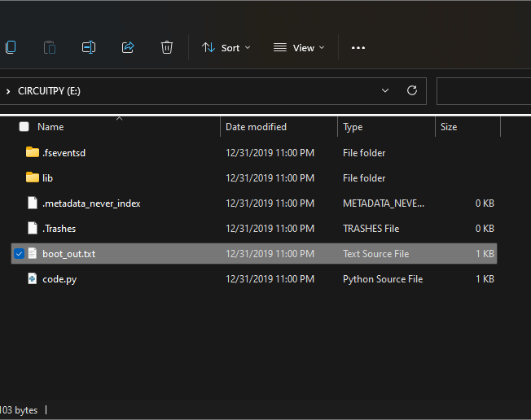The image size is (531, 420).
Task: Click the Rename icon in toolbar
Action: pos(89,47)
